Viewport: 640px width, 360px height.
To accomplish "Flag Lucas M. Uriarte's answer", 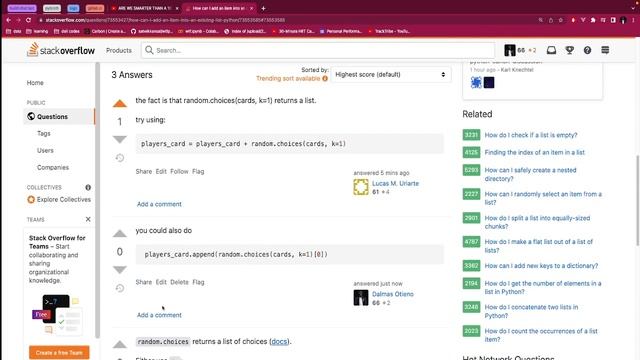I will coord(198,171).
